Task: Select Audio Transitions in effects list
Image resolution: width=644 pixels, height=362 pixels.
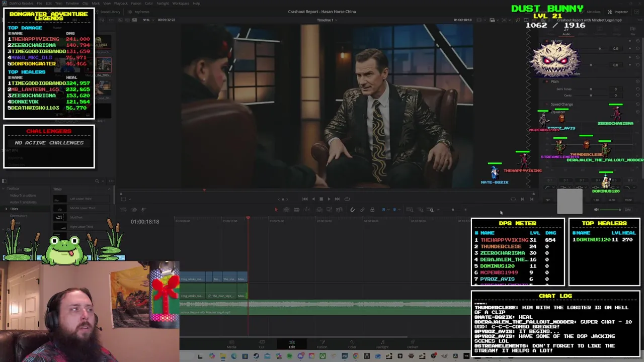Action: [x=23, y=202]
